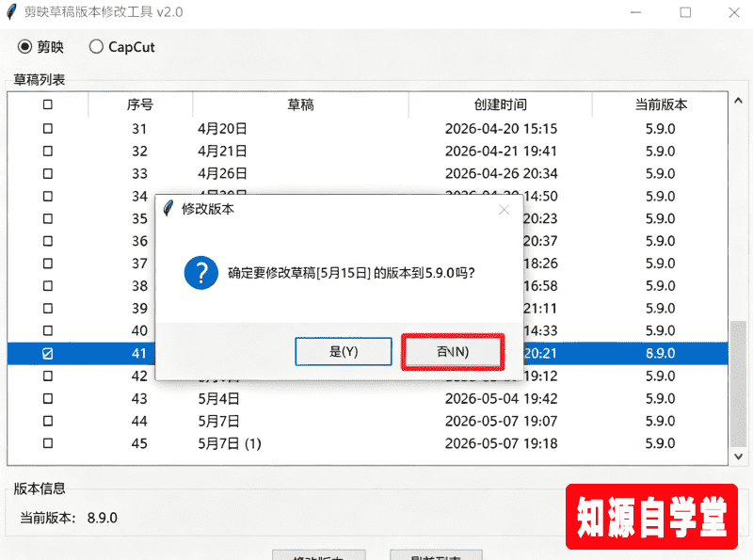
Task: Check the box for draft row 33
Action: (x=48, y=173)
